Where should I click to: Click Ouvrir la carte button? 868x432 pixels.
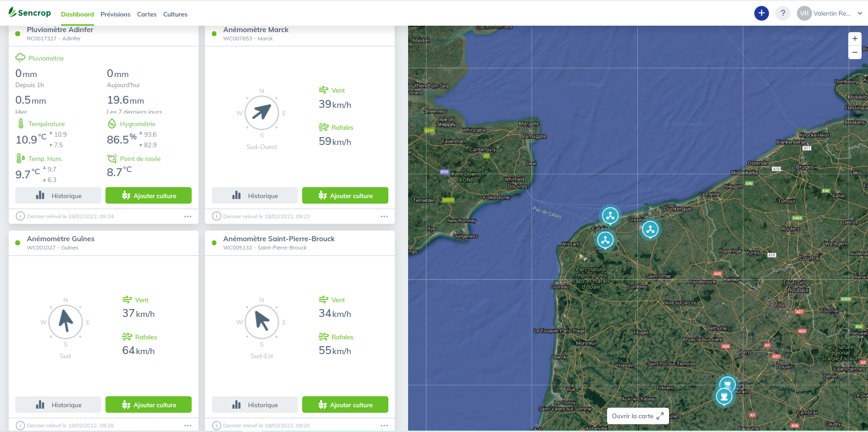click(638, 416)
